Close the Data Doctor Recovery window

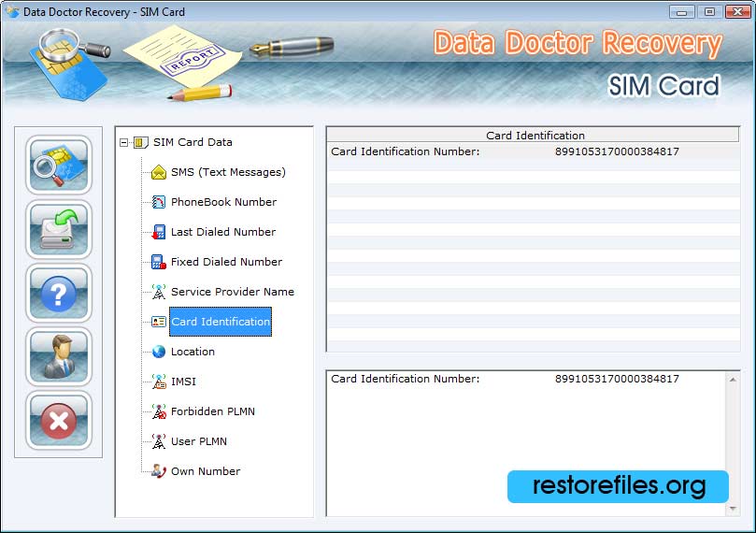coord(737,11)
